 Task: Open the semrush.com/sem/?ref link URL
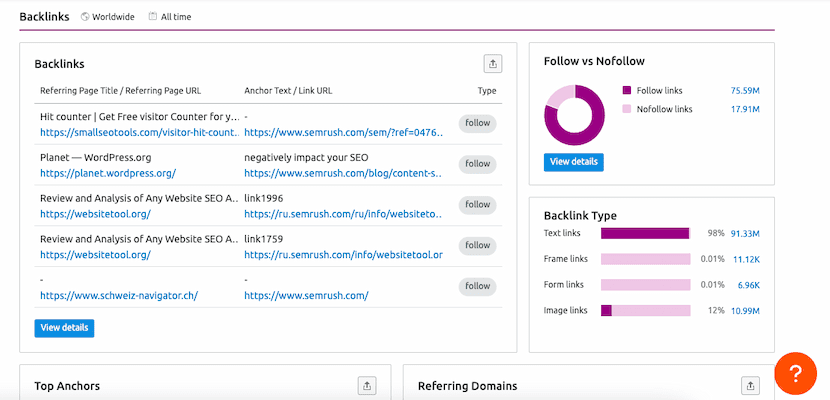(343, 133)
